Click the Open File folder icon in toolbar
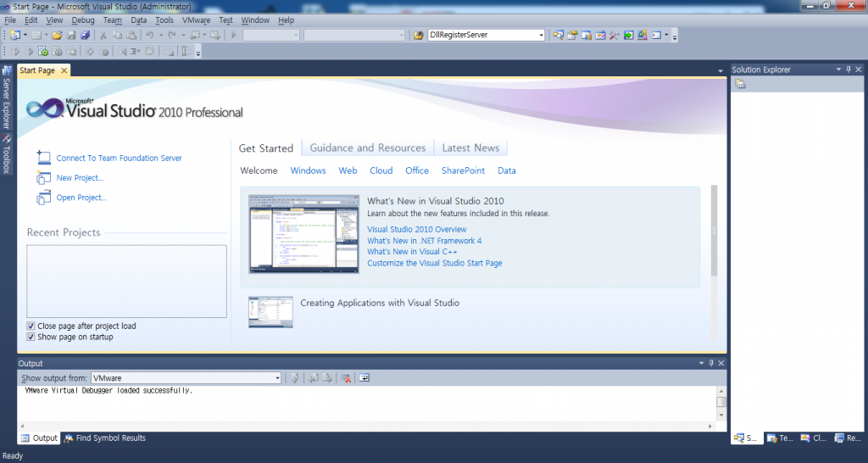This screenshot has height=463, width=868. point(57,35)
